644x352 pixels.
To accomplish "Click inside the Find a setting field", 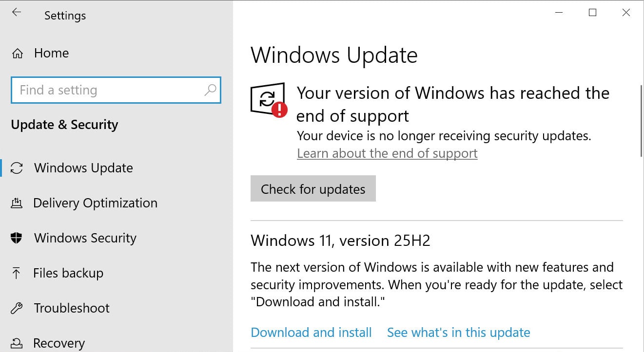I will coord(98,90).
